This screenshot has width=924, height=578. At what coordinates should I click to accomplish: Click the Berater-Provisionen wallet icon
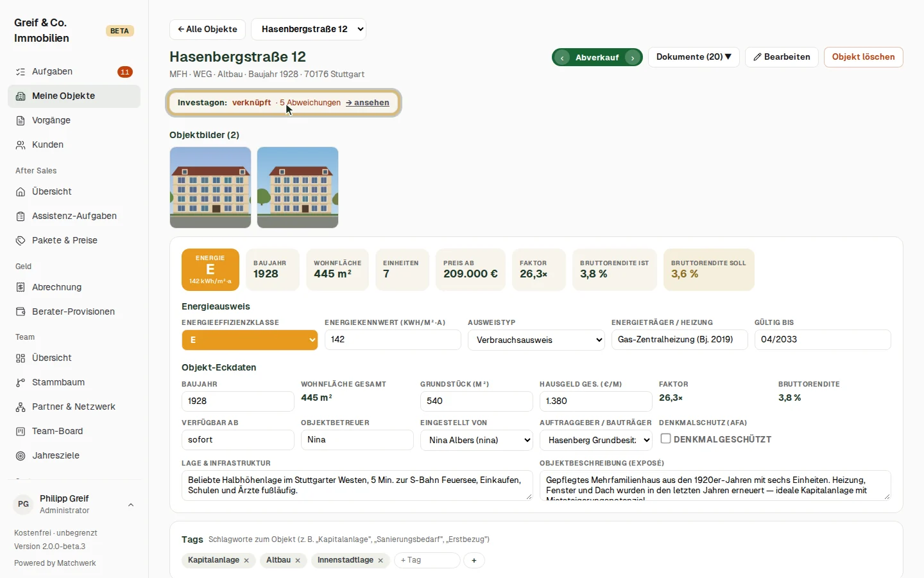click(x=21, y=312)
